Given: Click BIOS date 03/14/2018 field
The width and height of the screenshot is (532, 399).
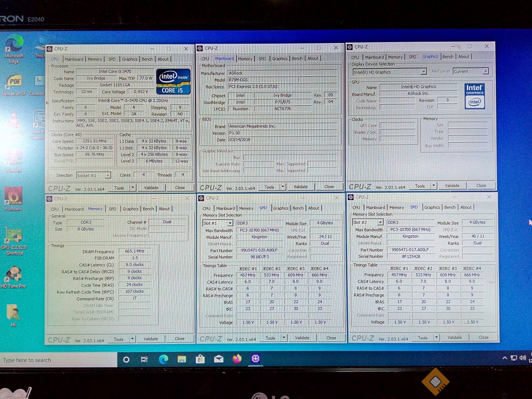Looking at the screenshot, I should (x=283, y=140).
